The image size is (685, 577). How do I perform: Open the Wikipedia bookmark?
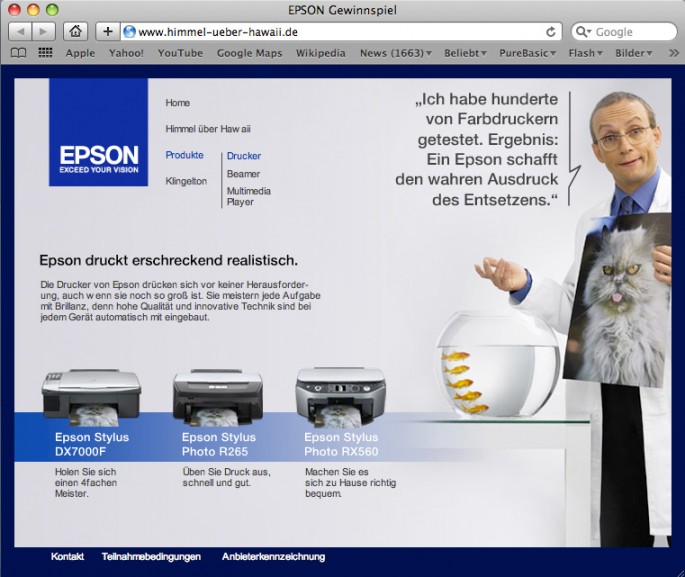coord(321,53)
